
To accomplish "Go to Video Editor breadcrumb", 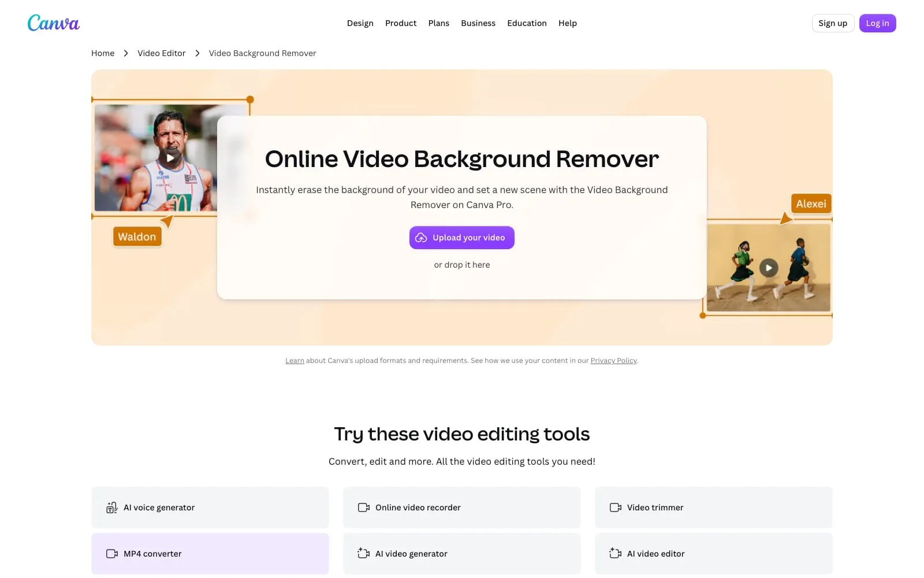I will pos(162,53).
